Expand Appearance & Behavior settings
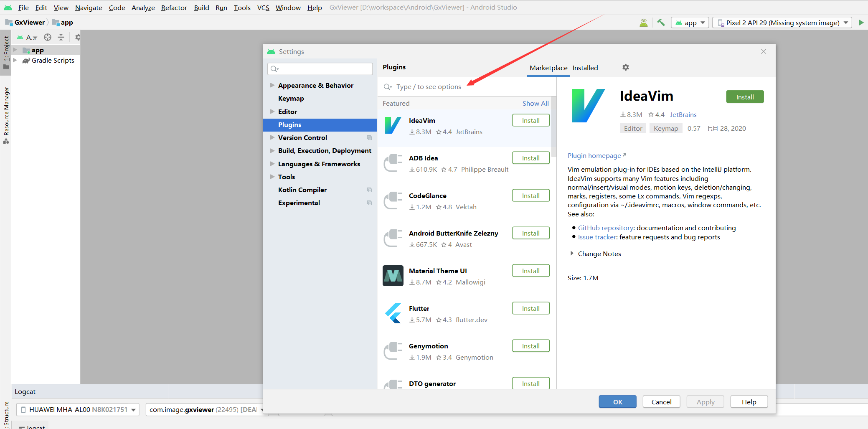This screenshot has width=868, height=429. [x=272, y=85]
